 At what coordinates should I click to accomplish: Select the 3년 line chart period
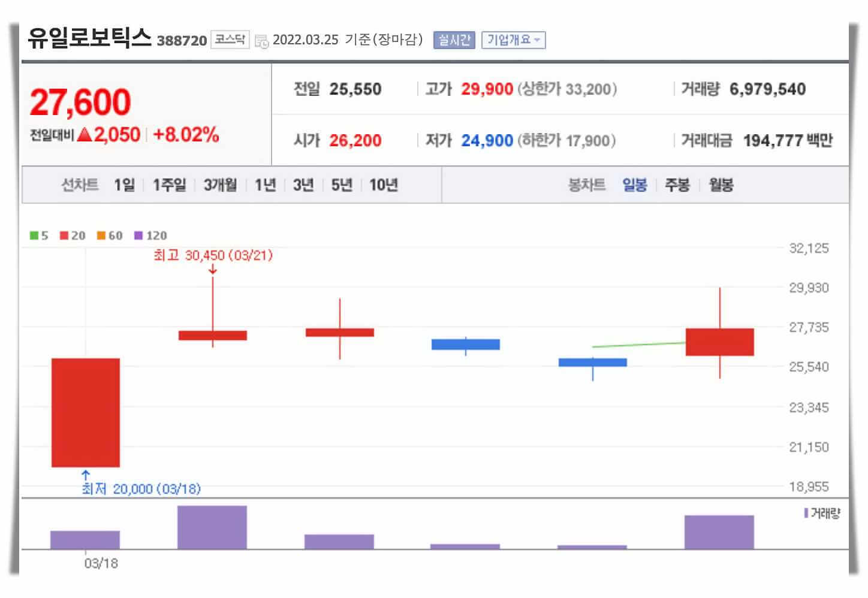coord(303,185)
